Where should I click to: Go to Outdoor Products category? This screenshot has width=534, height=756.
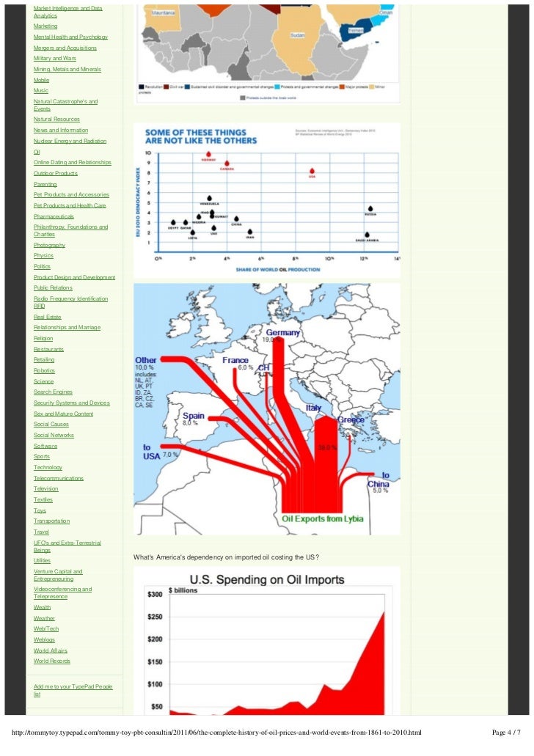(x=56, y=174)
